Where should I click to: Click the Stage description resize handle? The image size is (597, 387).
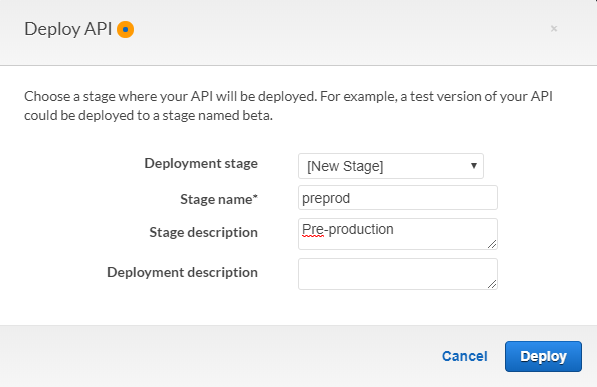coord(492,244)
